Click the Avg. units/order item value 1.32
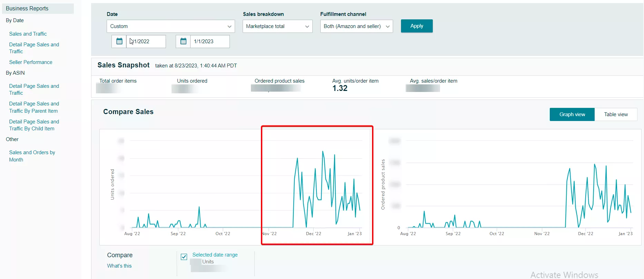The height and width of the screenshot is (279, 644). (x=340, y=88)
